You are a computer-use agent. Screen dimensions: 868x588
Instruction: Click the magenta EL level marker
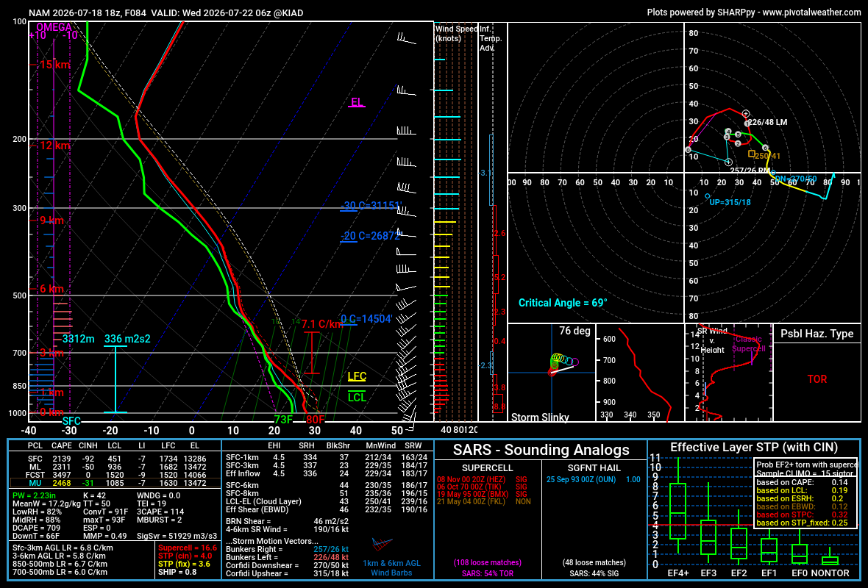pyautogui.click(x=357, y=102)
